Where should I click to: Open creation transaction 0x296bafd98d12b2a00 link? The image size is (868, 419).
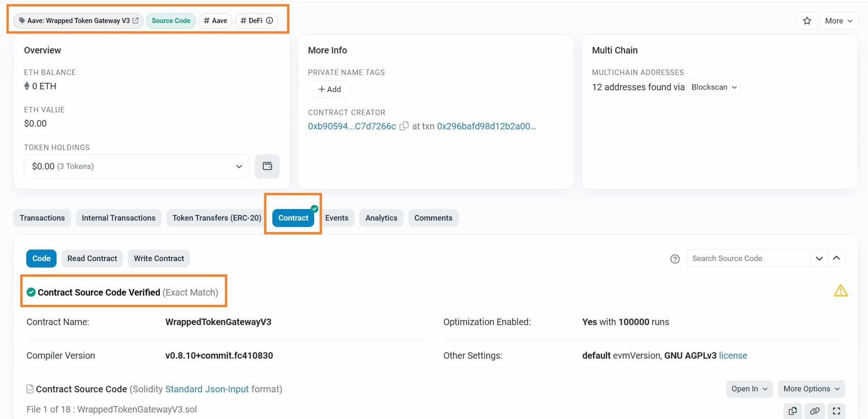[x=487, y=126]
